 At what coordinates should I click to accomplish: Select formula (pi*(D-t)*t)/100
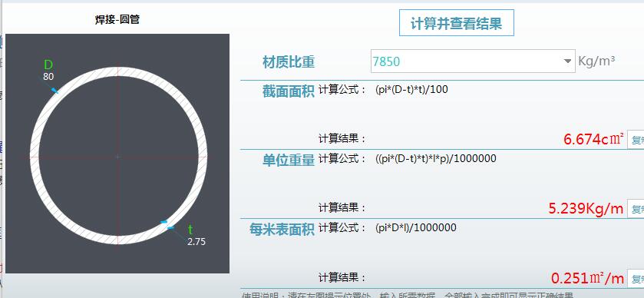[411, 89]
